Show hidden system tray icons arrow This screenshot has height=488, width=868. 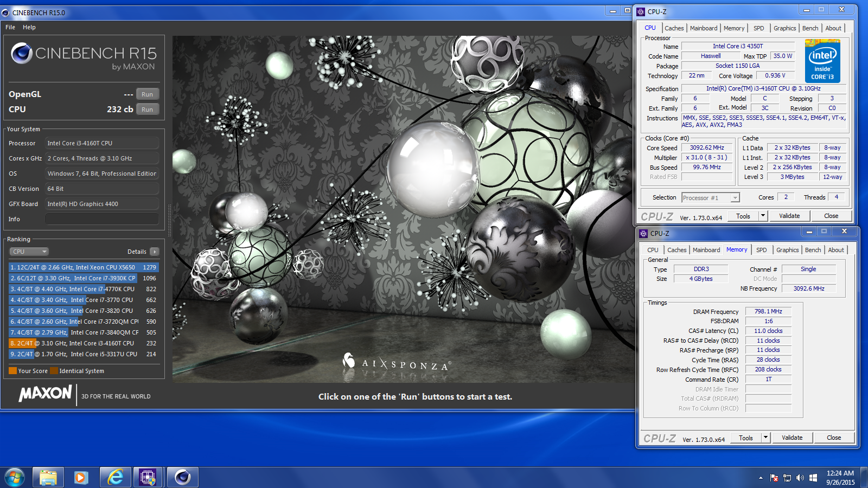point(761,478)
